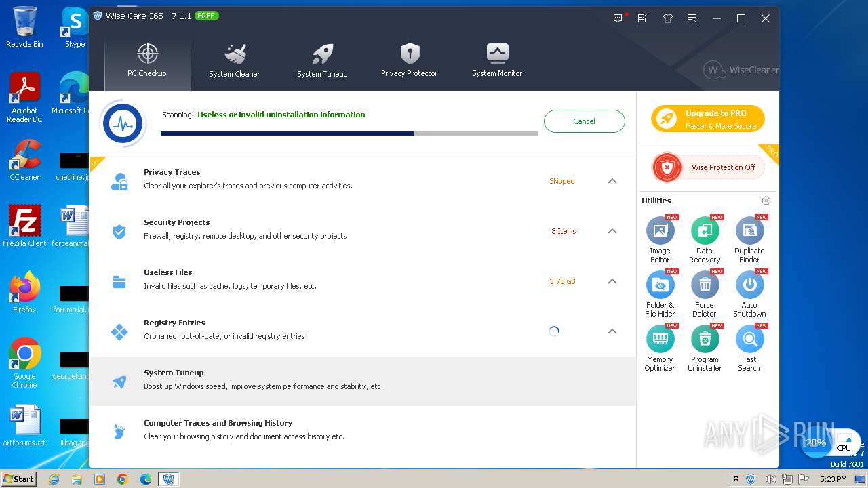Click the volume speaker tray icon
868x488 pixels.
[772, 479]
